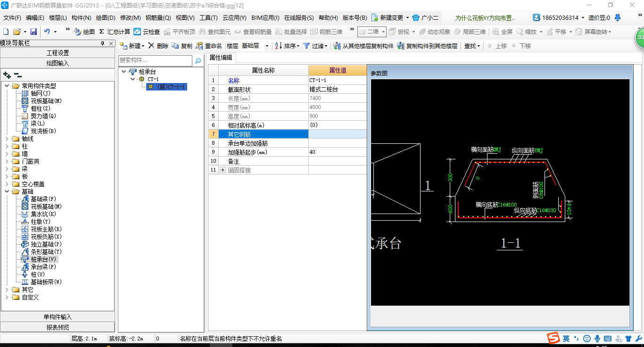Collapse the CT-1 component node
The width and height of the screenshot is (644, 347).
pos(133,79)
